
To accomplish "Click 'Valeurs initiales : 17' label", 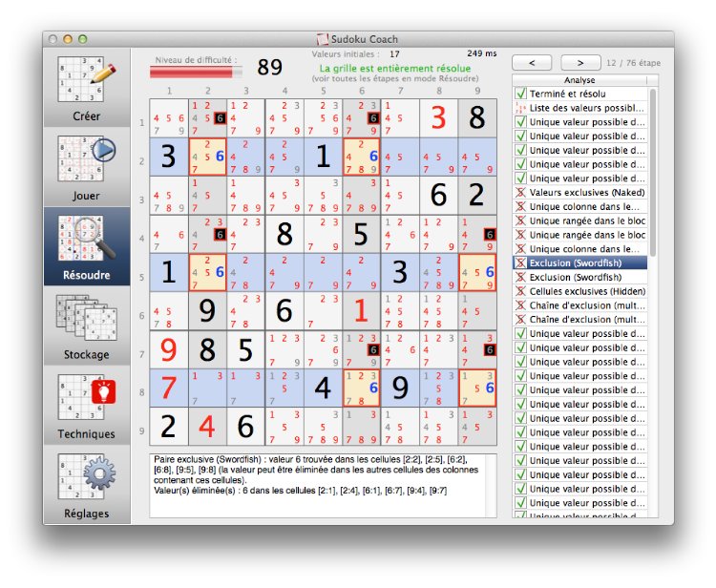I will point(355,53).
